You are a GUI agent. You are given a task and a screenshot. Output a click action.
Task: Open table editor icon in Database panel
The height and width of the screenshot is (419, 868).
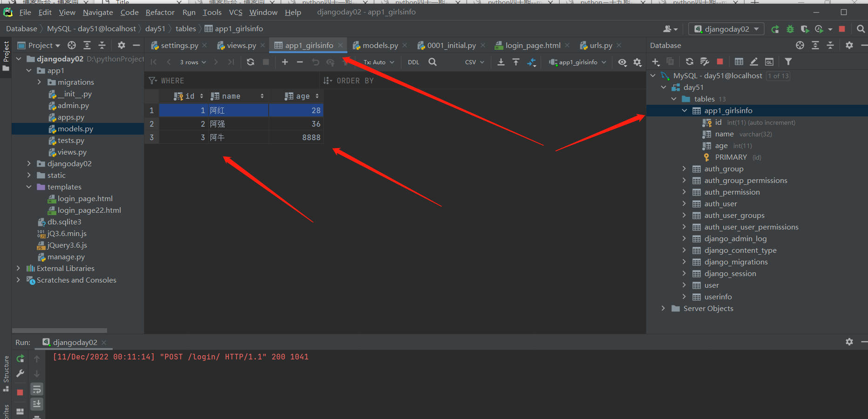click(739, 61)
